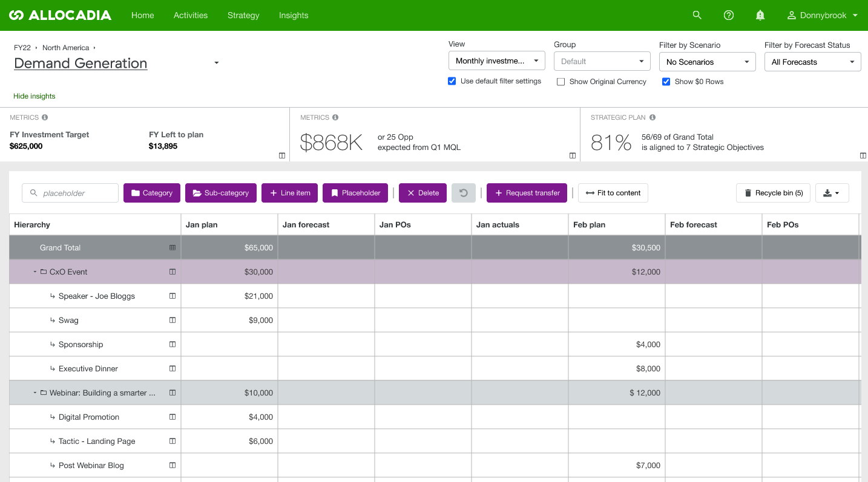Select $6,000 Landing Page cell

229,441
